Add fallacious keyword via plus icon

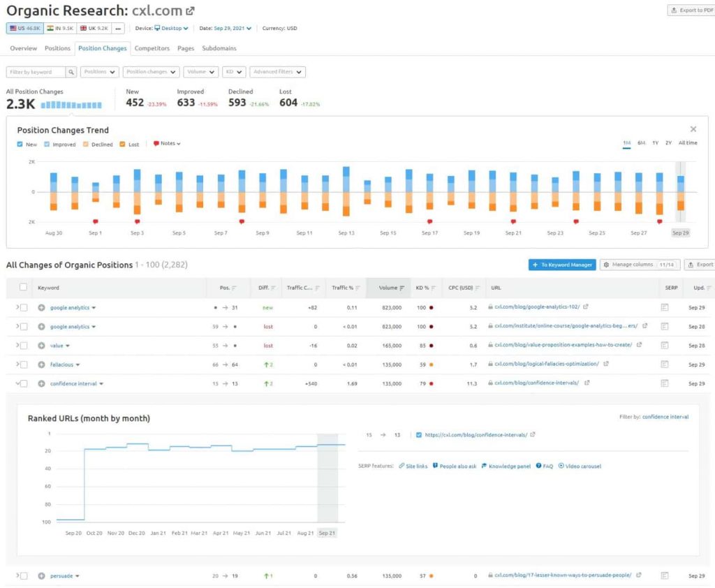pyautogui.click(x=41, y=365)
